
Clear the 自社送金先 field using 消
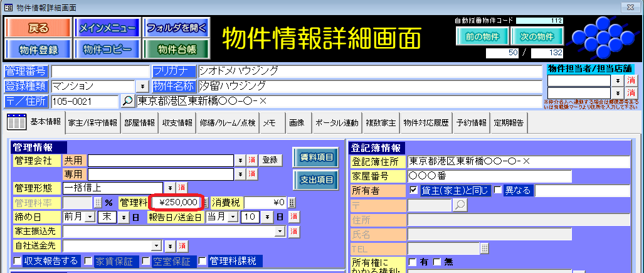coord(182,245)
